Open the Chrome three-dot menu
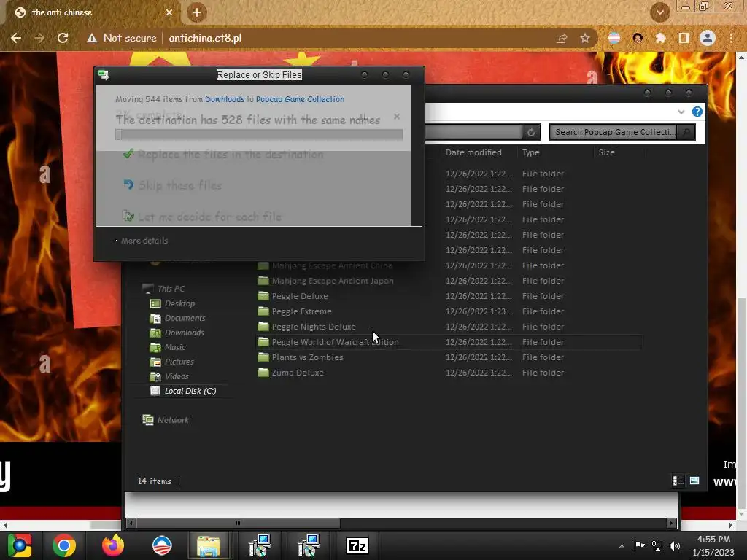 pyautogui.click(x=731, y=38)
